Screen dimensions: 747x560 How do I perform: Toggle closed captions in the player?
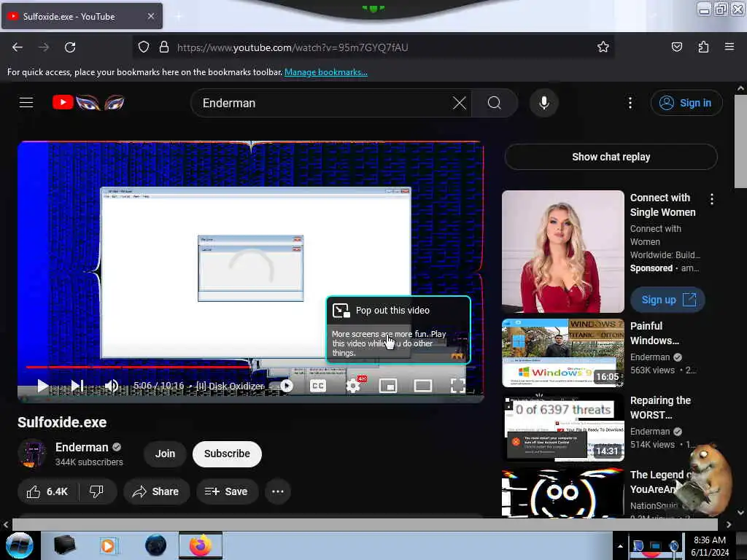pyautogui.click(x=318, y=386)
